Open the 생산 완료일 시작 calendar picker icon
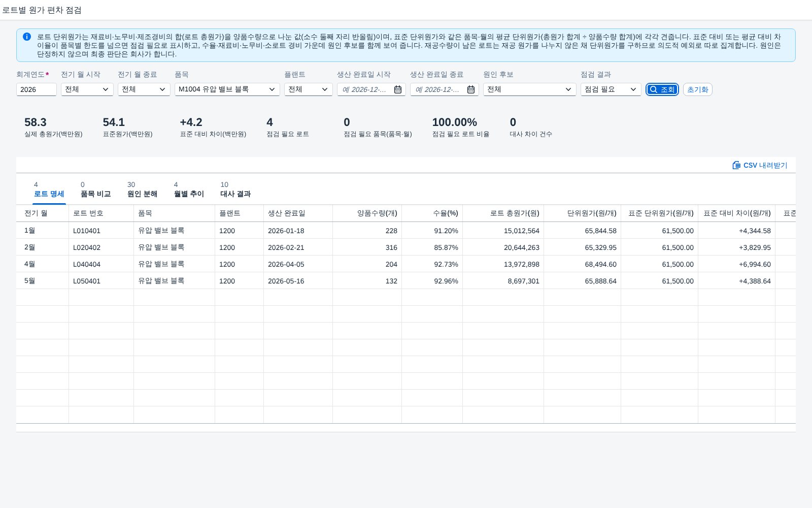Viewport: 812px width, 508px height. coord(398,89)
